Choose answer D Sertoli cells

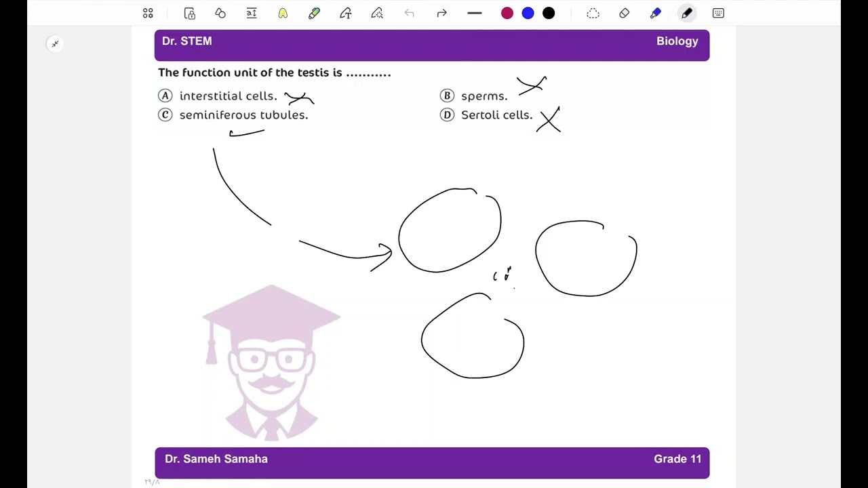point(486,115)
